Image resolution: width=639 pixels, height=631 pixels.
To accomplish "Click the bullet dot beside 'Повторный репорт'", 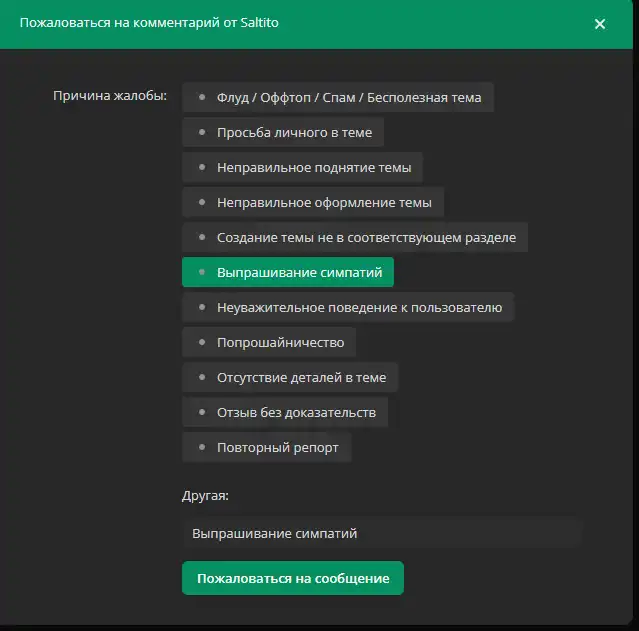I will pos(202,447).
